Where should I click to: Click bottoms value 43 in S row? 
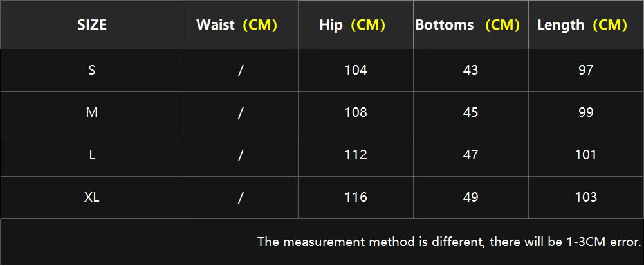tap(470, 70)
